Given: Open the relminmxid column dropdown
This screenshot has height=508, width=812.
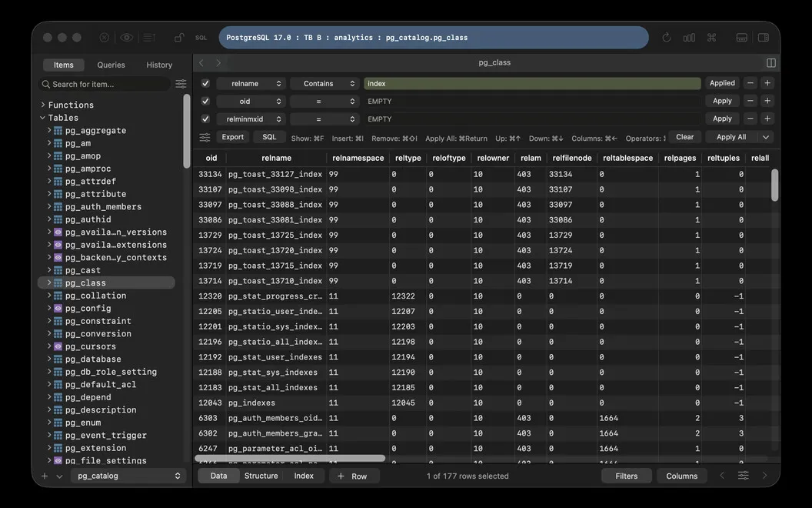Looking at the screenshot, I should click(251, 119).
